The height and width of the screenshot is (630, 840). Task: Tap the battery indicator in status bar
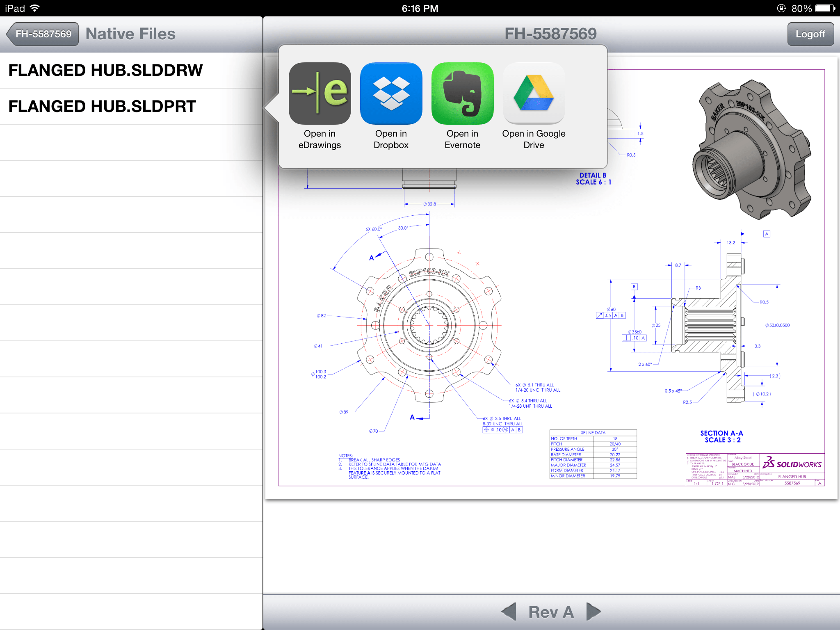tap(825, 8)
